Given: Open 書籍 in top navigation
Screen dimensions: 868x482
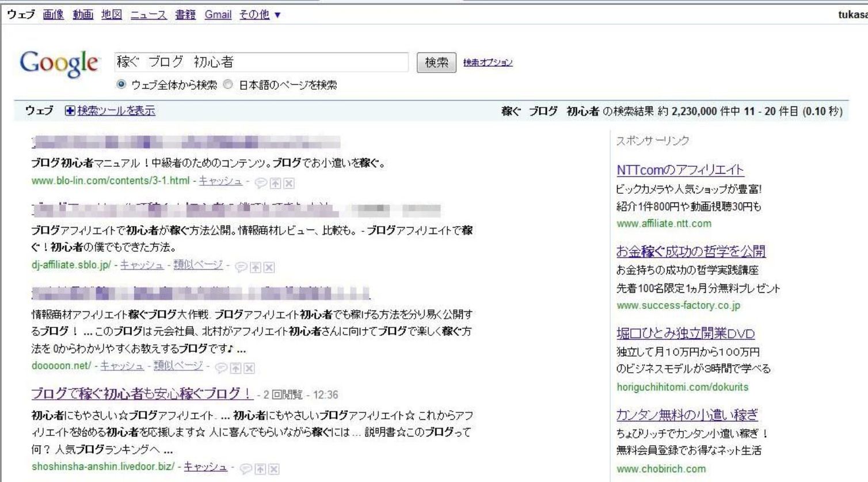Looking at the screenshot, I should pos(185,15).
